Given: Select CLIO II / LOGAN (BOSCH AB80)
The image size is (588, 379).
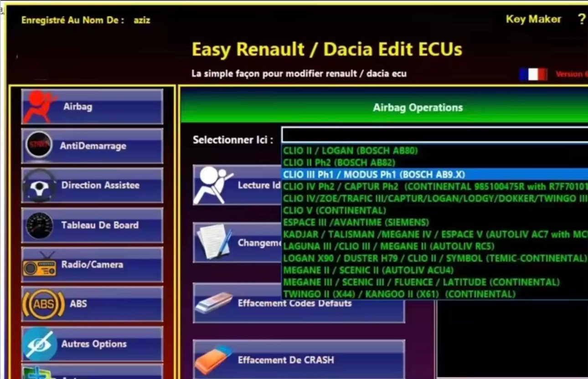Looking at the screenshot, I should (x=435, y=150).
